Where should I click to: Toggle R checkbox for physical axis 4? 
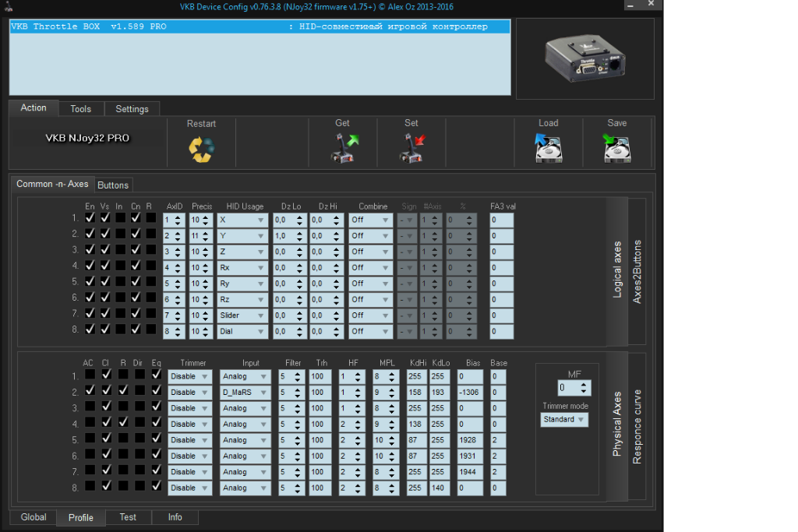[x=123, y=422]
